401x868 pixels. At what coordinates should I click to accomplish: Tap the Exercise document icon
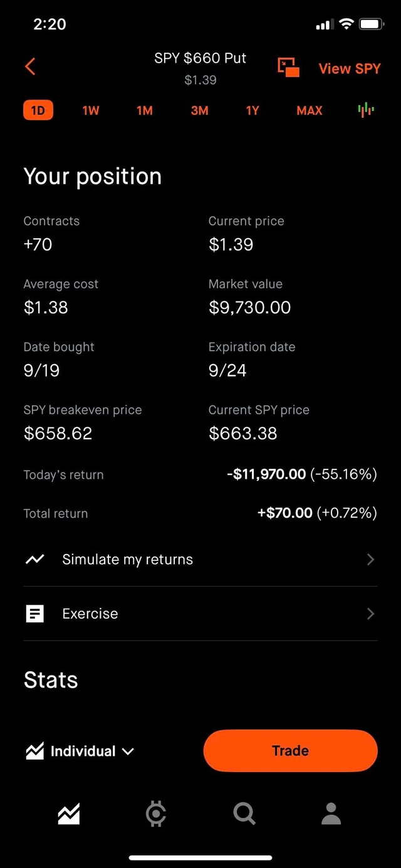(34, 614)
